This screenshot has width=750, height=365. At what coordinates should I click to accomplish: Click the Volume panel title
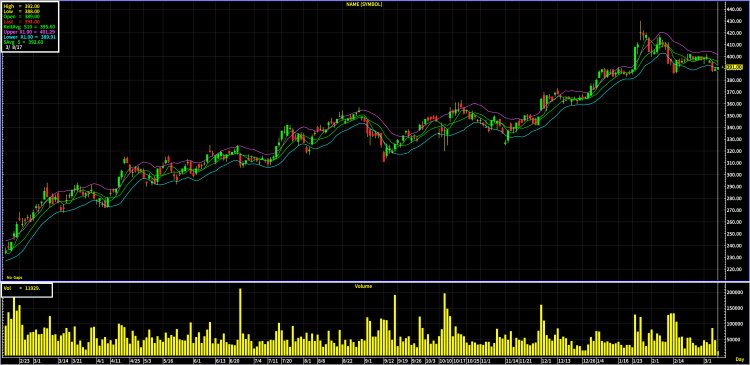click(363, 286)
